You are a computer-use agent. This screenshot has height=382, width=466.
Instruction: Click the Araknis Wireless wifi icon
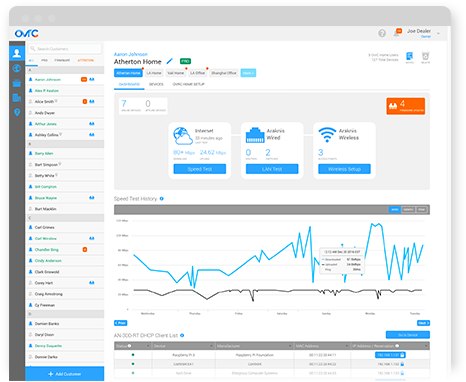[327, 135]
